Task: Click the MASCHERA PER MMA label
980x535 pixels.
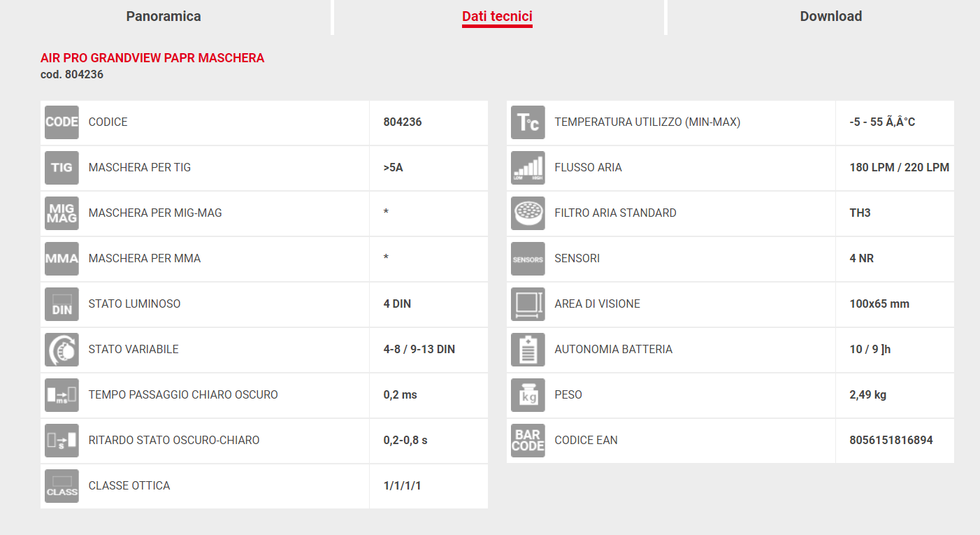Action: [x=145, y=259]
